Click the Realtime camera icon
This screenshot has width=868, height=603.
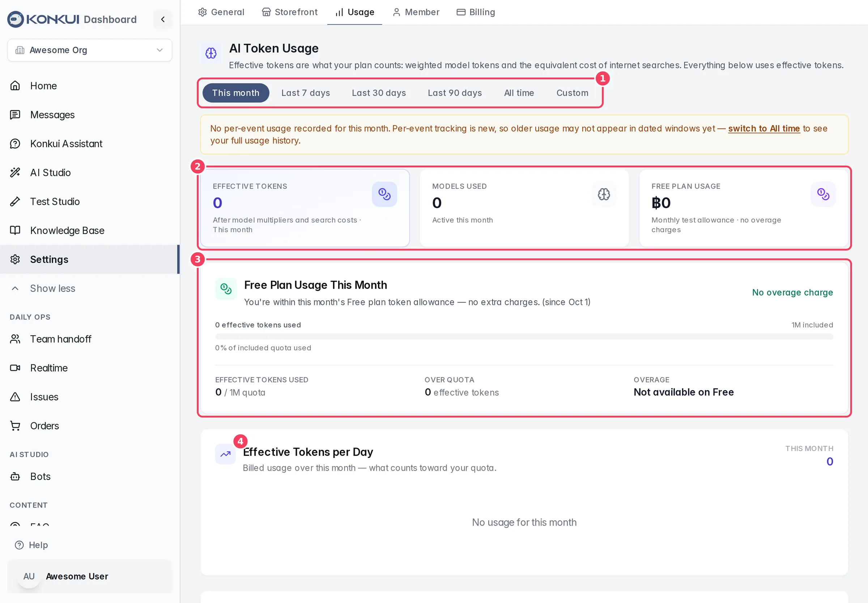pos(15,368)
